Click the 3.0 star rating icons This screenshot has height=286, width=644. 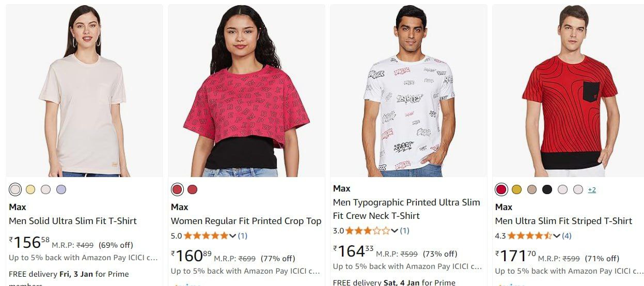(x=368, y=231)
